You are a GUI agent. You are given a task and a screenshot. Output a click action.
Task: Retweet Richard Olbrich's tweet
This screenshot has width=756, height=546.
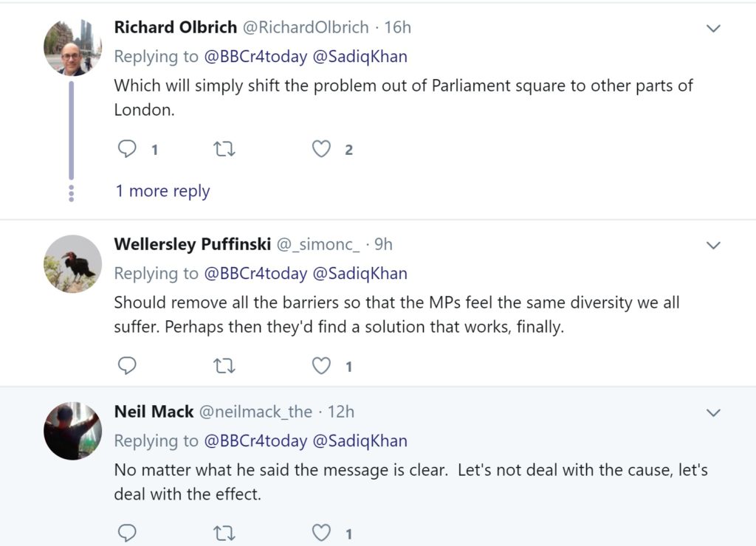[x=224, y=150]
